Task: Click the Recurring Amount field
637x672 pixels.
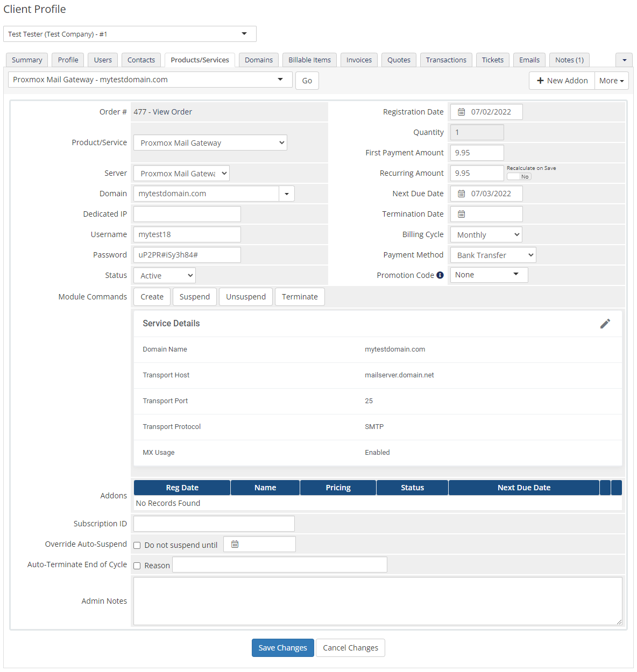Action: (477, 173)
